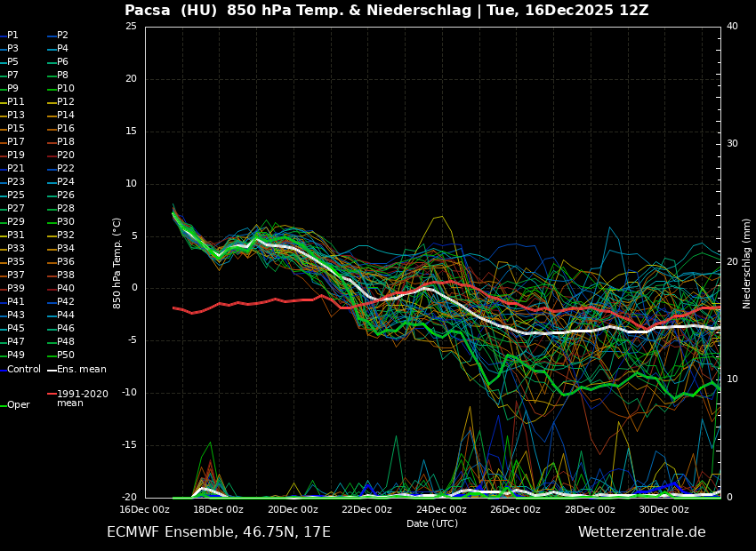Select the P1 member in legend
The image size is (756, 551).
[12, 36]
